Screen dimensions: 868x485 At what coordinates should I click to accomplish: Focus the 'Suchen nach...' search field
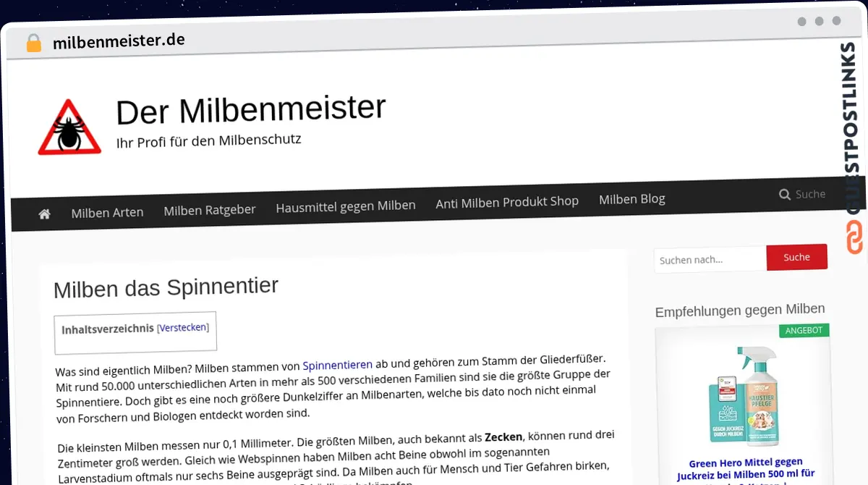pyautogui.click(x=710, y=259)
